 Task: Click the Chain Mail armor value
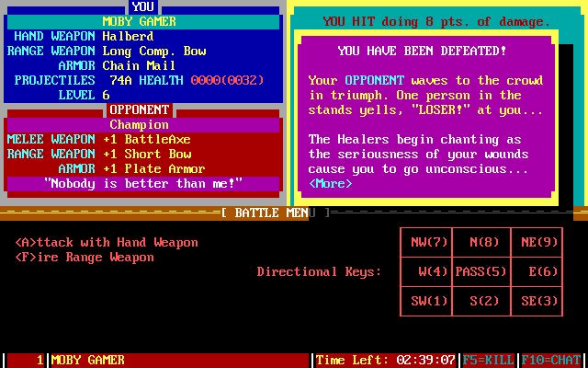coord(139,65)
